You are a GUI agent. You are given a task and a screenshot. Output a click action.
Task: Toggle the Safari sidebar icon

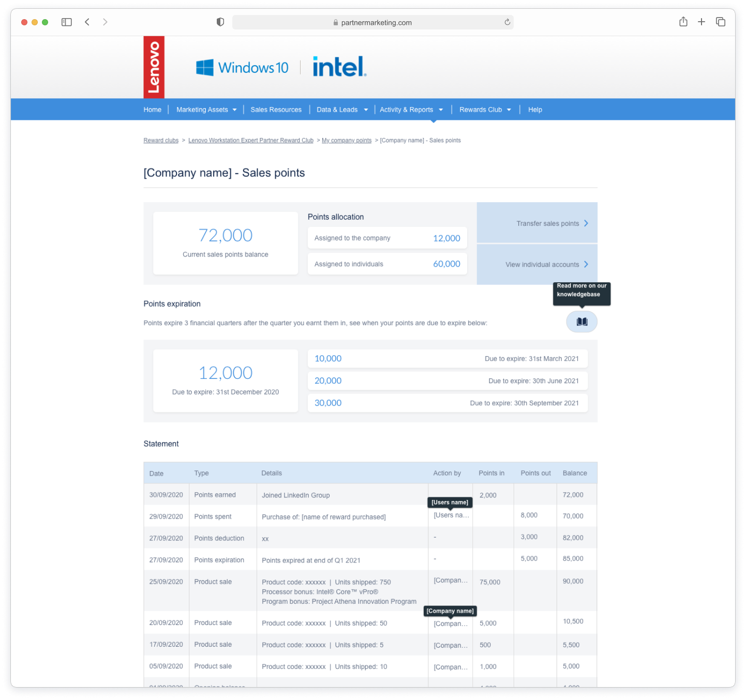tap(67, 22)
